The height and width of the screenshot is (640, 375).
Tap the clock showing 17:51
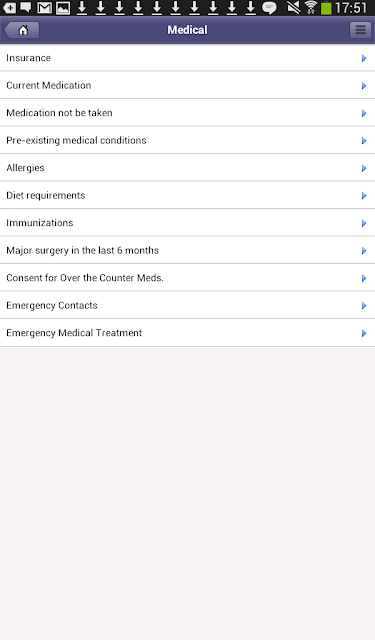click(x=351, y=8)
